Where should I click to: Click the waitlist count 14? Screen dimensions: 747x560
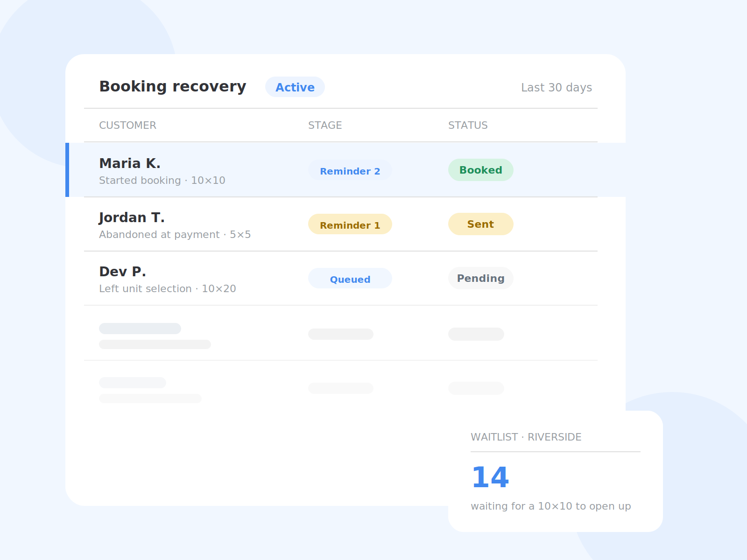tap(490, 477)
